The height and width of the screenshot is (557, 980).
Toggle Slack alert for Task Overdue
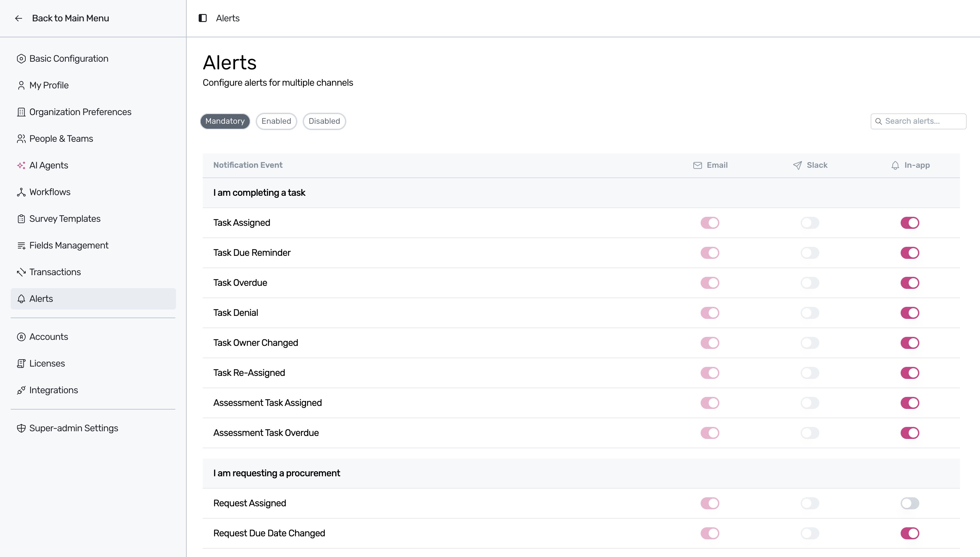(810, 283)
